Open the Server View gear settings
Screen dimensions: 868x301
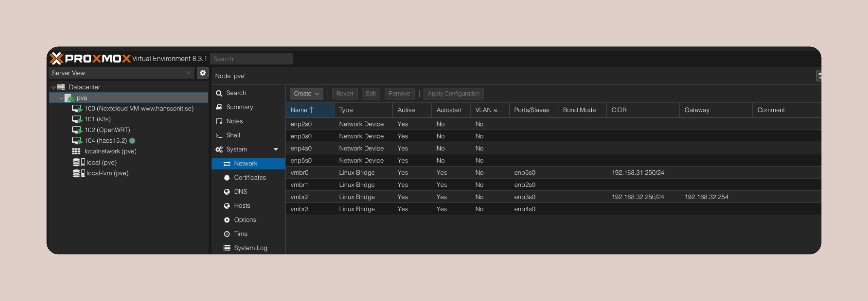pos(203,73)
